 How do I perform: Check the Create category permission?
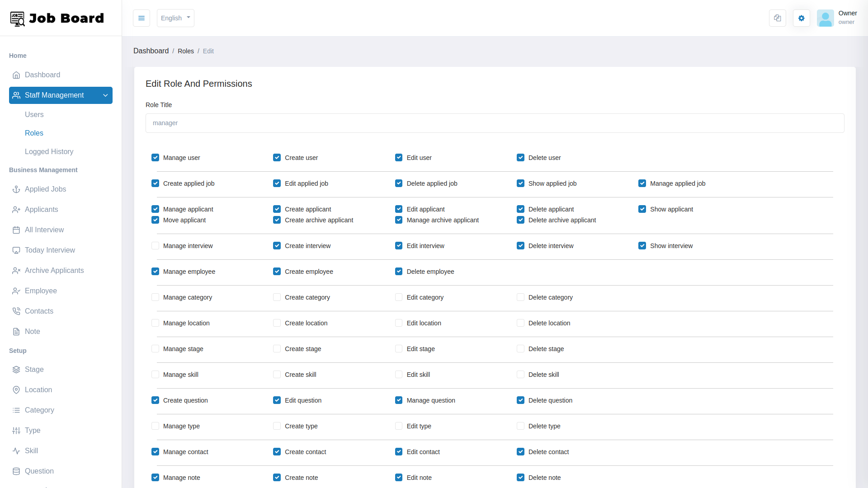(x=276, y=297)
